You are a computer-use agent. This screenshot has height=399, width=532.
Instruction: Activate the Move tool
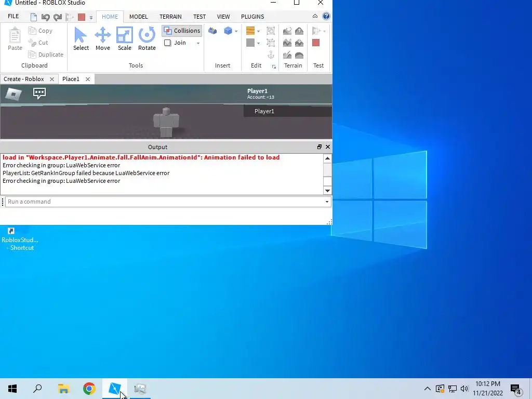click(102, 39)
